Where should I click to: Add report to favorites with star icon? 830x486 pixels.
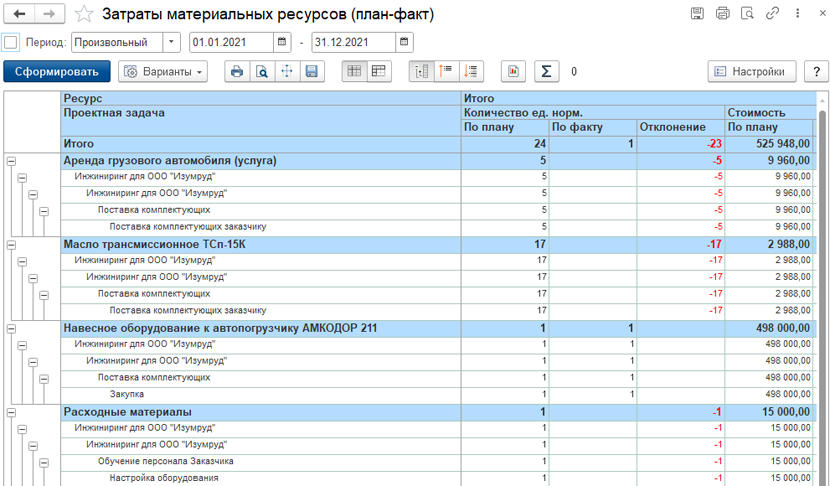84,14
